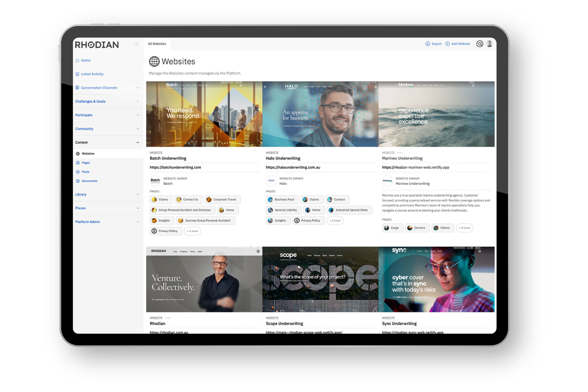This screenshot has width=588, height=392.
Task: Open the user profile avatar
Action: click(489, 44)
